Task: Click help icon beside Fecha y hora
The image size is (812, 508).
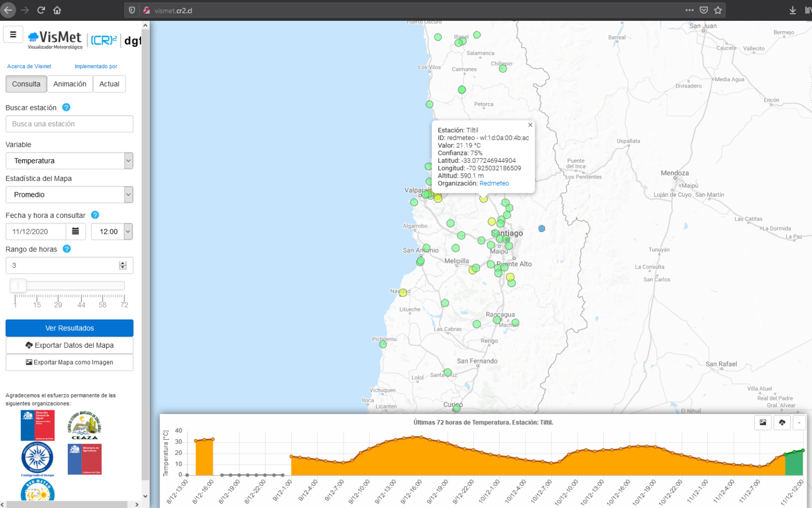Action: click(95, 215)
